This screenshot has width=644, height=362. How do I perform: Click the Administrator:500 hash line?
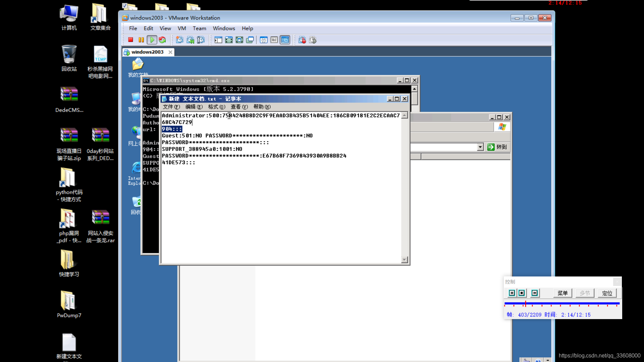[x=281, y=116]
